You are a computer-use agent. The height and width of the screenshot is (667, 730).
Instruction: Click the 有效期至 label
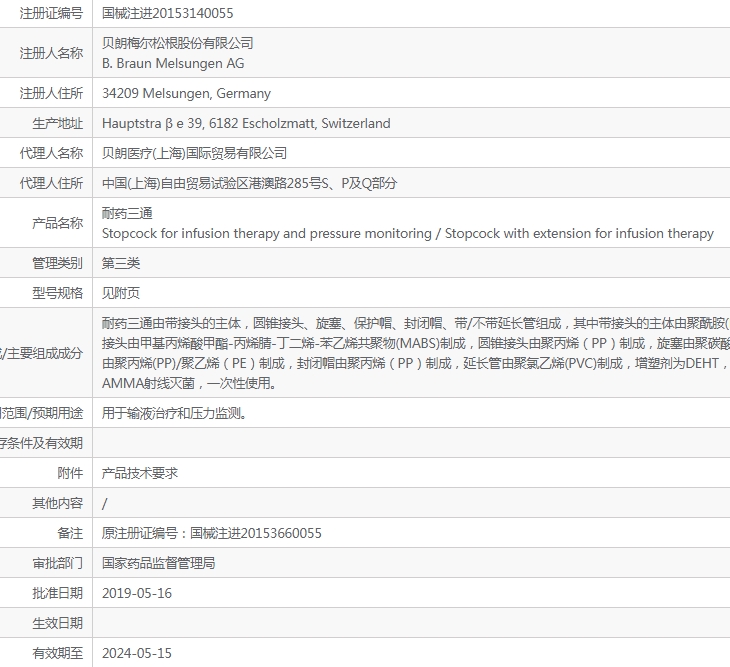coord(57,653)
